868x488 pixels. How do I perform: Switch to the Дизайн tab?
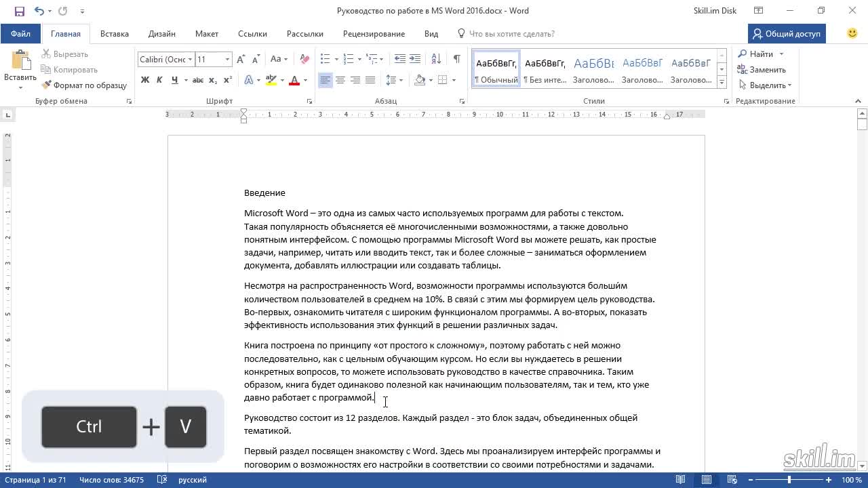[x=162, y=33]
